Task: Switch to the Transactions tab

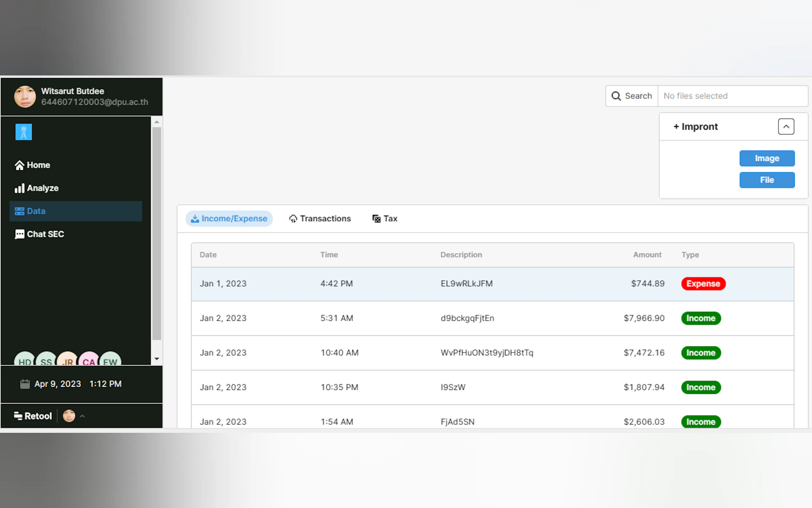Action: pos(320,219)
